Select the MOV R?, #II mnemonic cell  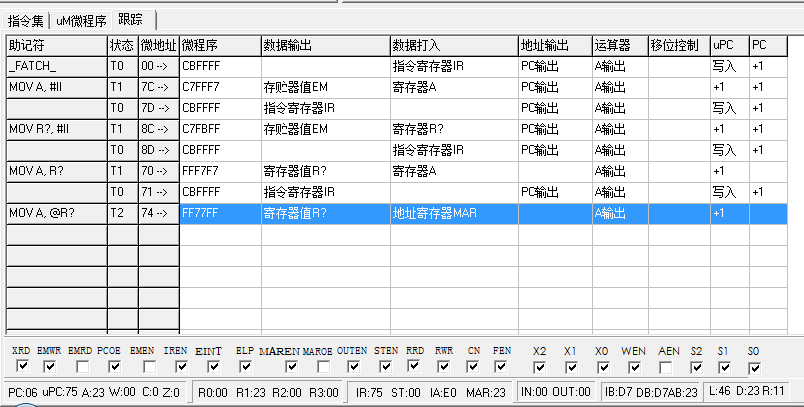56,129
